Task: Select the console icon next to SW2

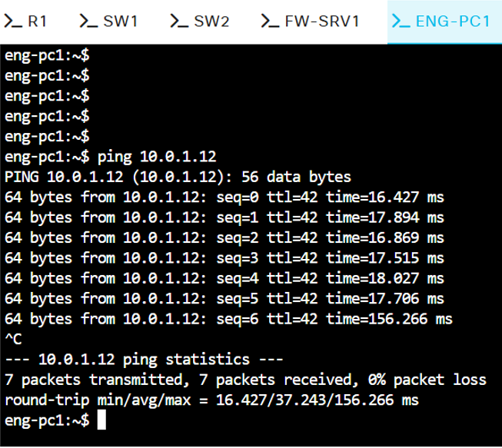Action: (x=179, y=21)
